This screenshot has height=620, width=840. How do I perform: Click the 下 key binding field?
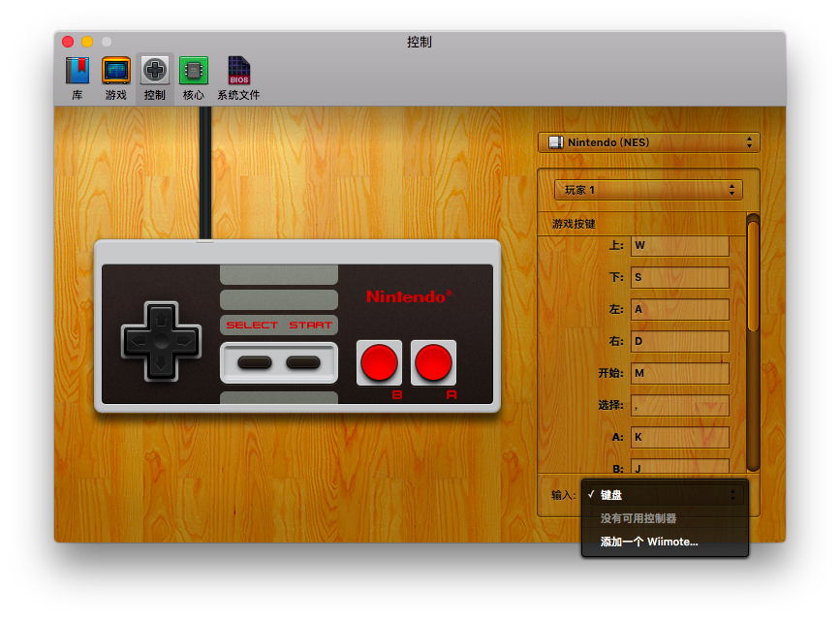(x=680, y=278)
